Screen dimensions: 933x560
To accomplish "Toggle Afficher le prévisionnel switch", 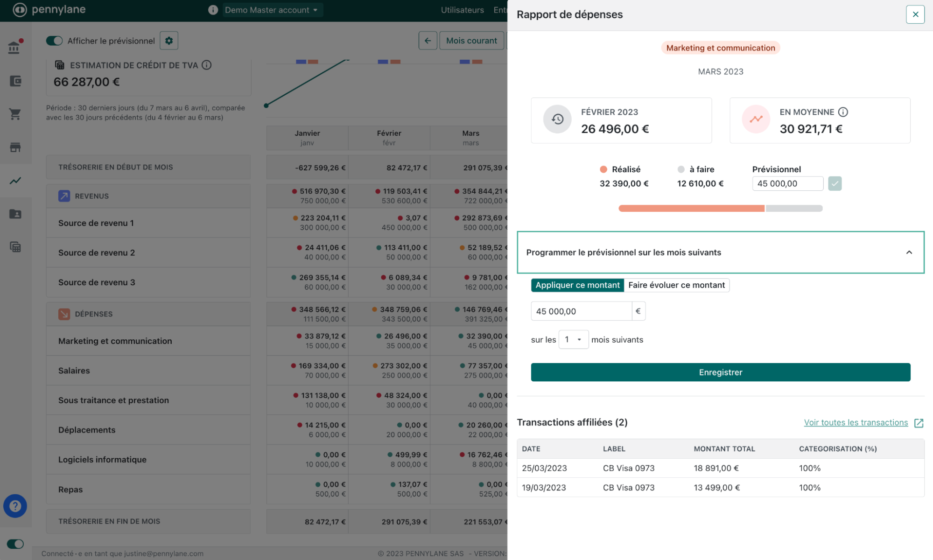I will tap(54, 41).
